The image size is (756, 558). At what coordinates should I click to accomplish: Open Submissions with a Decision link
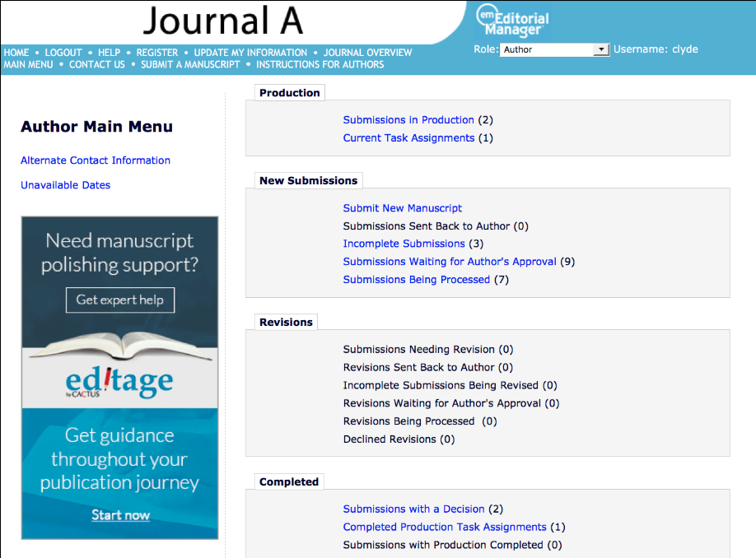tap(413, 509)
